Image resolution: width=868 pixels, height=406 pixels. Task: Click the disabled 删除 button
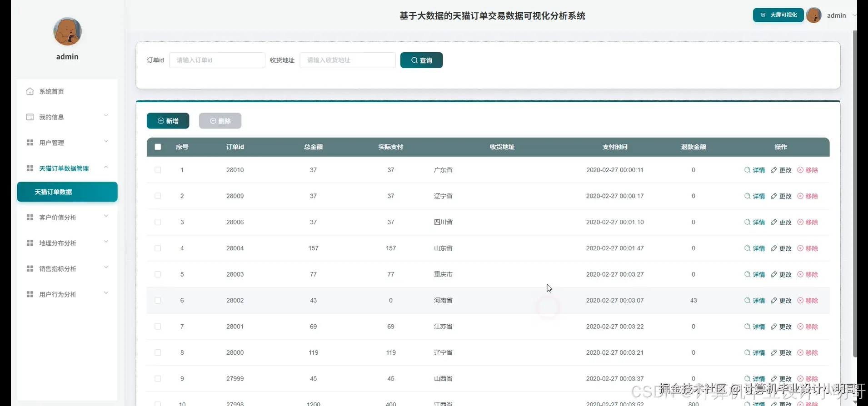tap(220, 121)
